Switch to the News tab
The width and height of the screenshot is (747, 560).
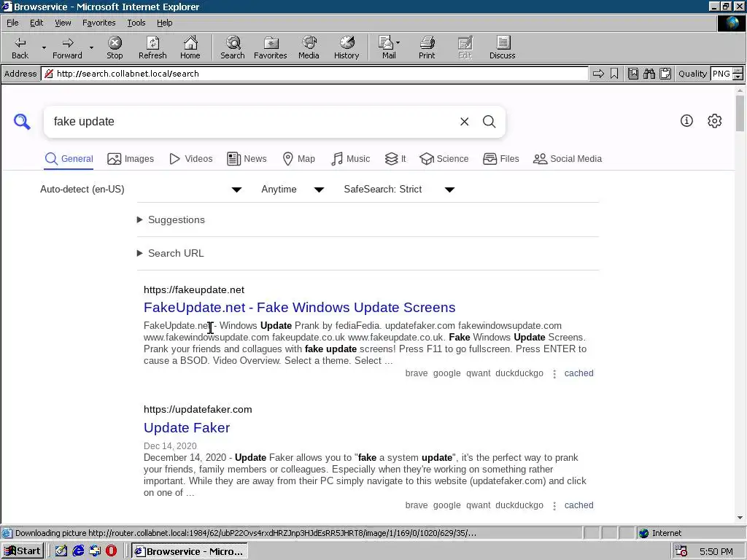[247, 159]
